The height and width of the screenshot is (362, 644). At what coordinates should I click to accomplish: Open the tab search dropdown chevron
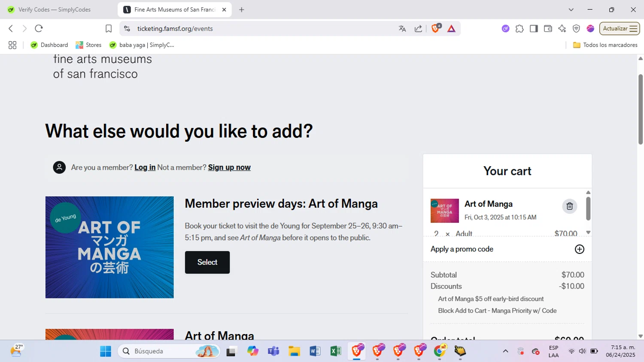pyautogui.click(x=571, y=9)
